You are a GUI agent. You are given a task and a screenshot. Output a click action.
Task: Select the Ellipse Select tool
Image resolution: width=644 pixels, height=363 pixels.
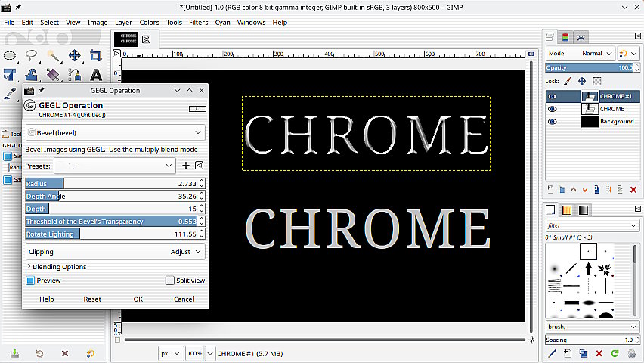tap(10, 55)
